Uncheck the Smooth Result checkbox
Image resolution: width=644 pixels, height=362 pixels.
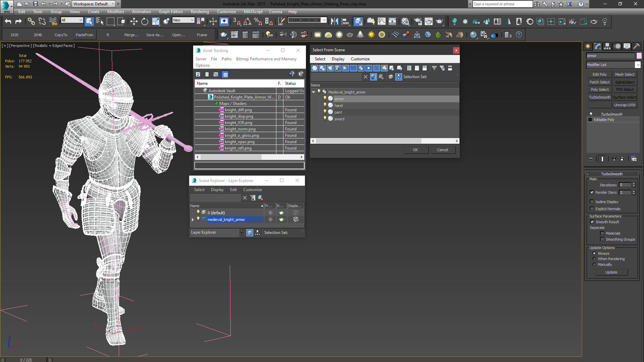(592, 222)
